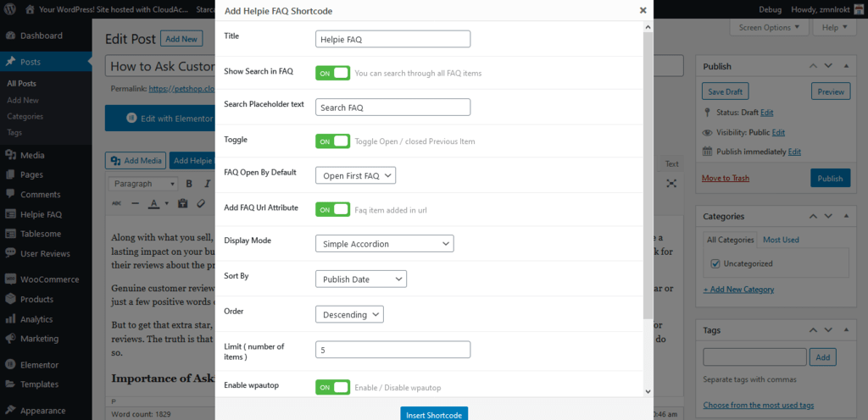Click the text color A swatch button

(154, 203)
